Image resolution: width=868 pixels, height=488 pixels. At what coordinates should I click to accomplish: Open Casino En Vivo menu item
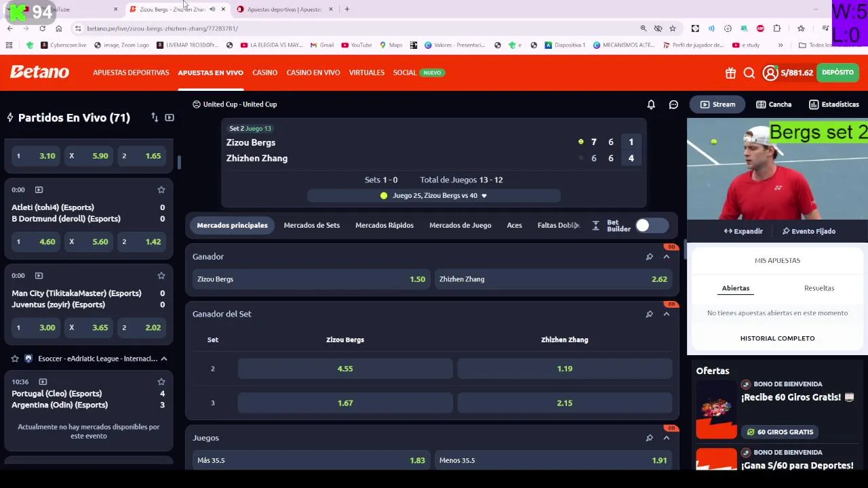[313, 73]
